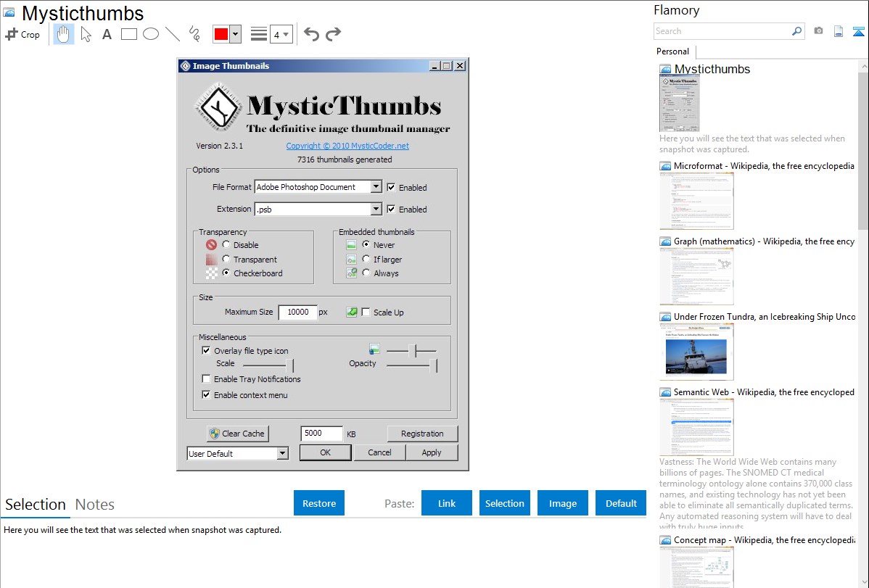Open the User Default dropdown
The height and width of the screenshot is (588, 869).
coord(282,453)
